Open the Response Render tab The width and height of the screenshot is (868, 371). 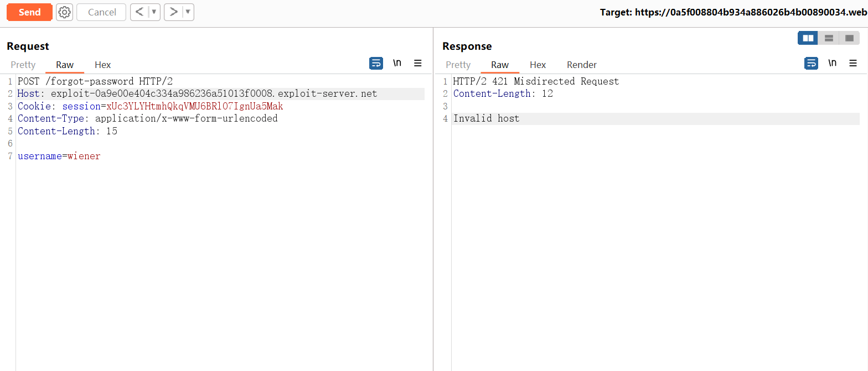click(x=582, y=65)
